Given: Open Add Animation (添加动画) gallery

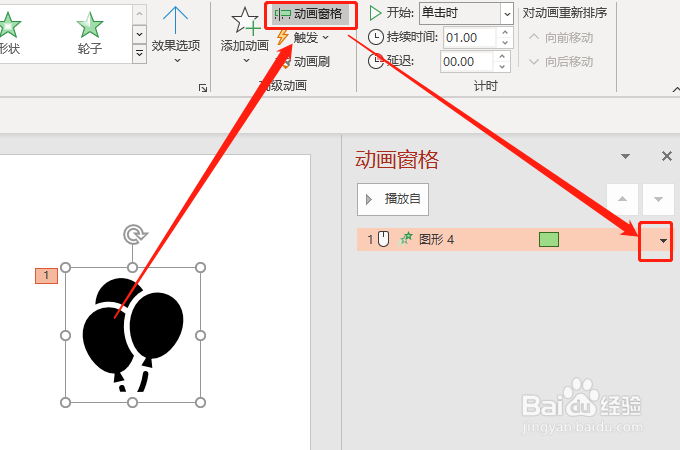Looking at the screenshot, I should click(x=245, y=35).
